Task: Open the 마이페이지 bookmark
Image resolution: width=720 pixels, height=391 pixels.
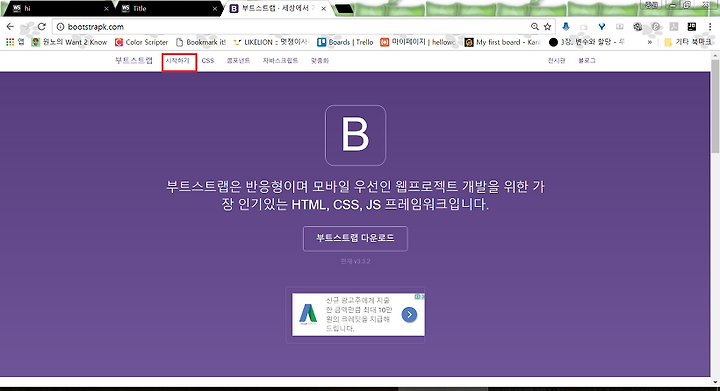Action: click(x=417, y=42)
